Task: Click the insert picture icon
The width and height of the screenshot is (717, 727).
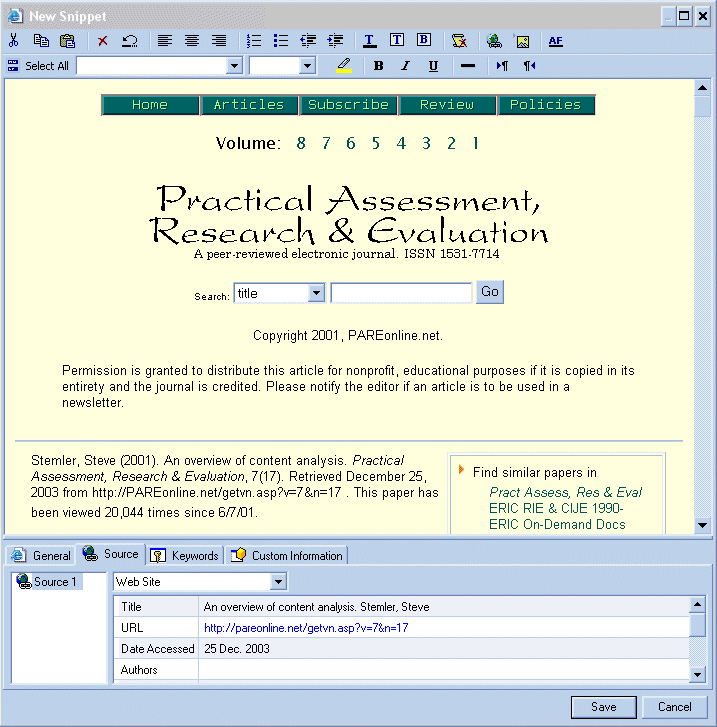Action: (x=523, y=41)
